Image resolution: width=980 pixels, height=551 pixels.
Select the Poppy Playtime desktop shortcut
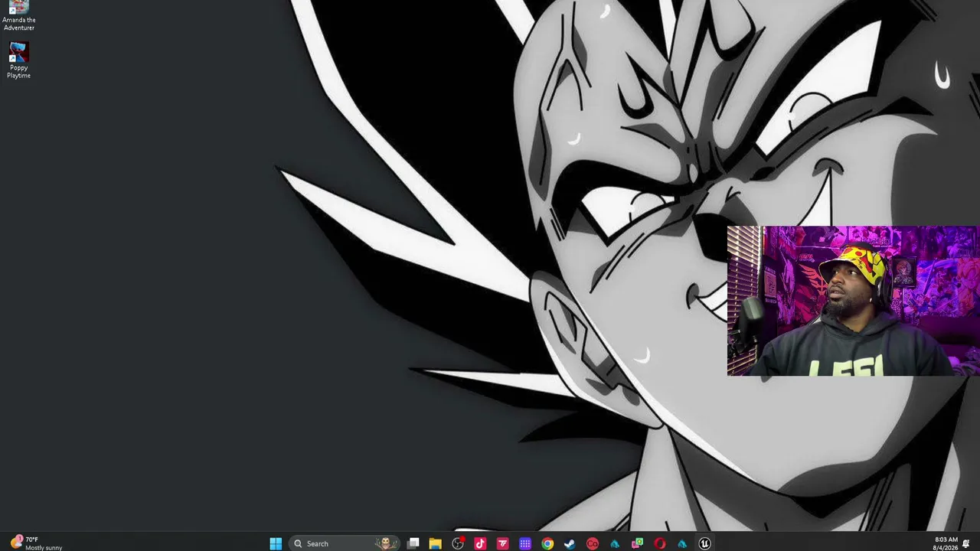(18, 60)
